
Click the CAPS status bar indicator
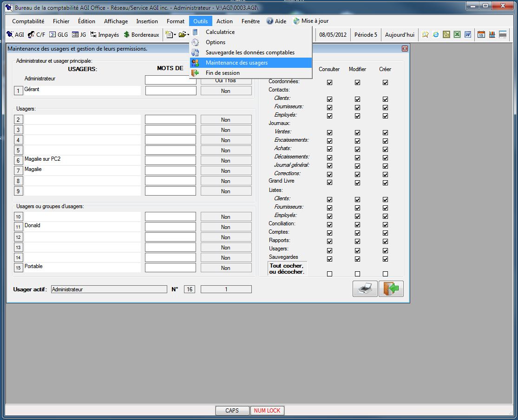[232, 410]
